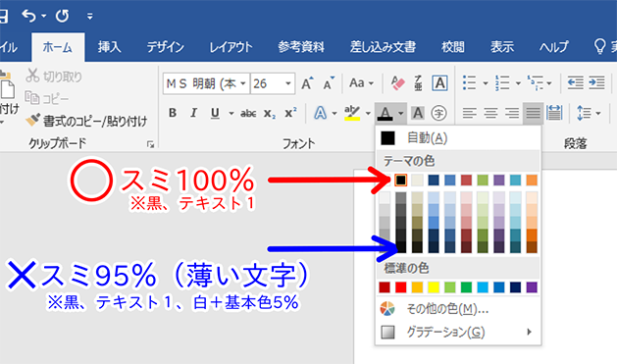Click 書式のコピー/貼り付け format painter

click(x=86, y=121)
